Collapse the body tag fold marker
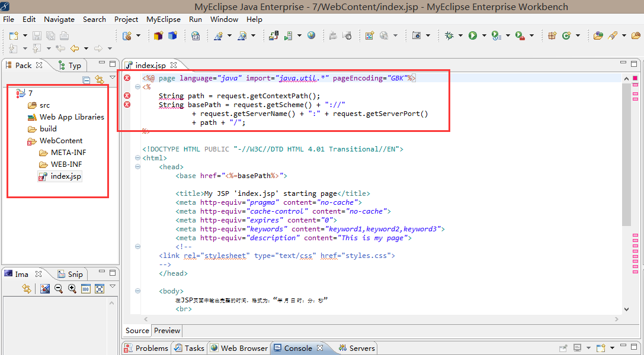The height and width of the screenshot is (355, 644). [x=137, y=291]
